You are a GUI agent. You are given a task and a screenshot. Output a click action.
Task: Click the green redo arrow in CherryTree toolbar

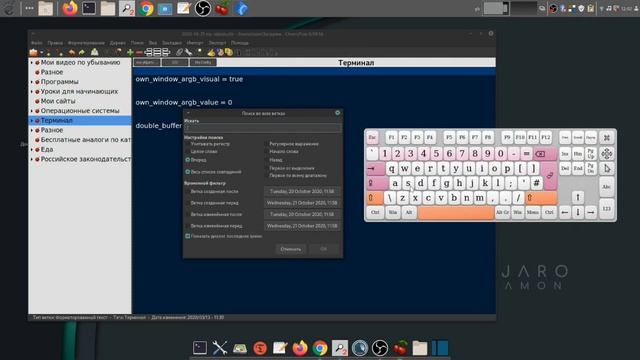point(82,52)
